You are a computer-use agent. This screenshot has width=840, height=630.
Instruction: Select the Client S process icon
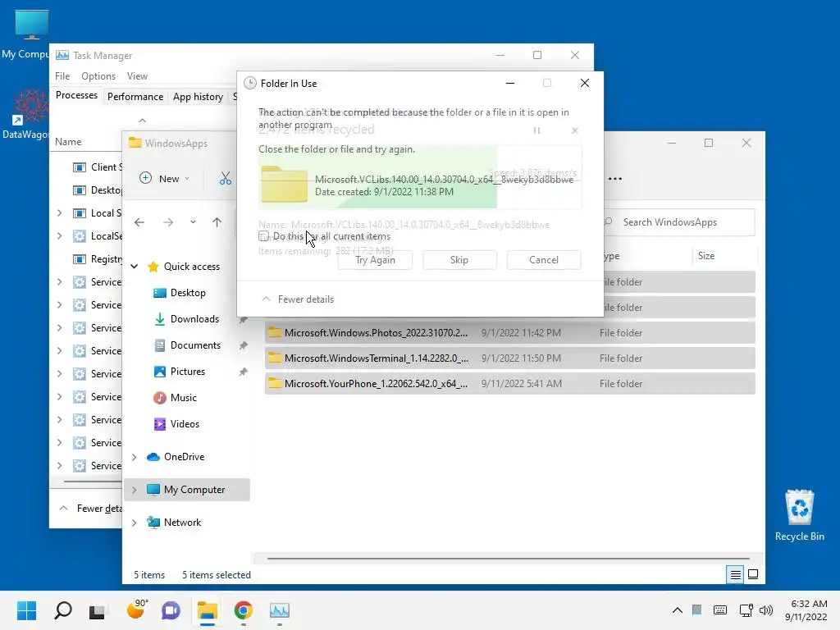(80, 167)
